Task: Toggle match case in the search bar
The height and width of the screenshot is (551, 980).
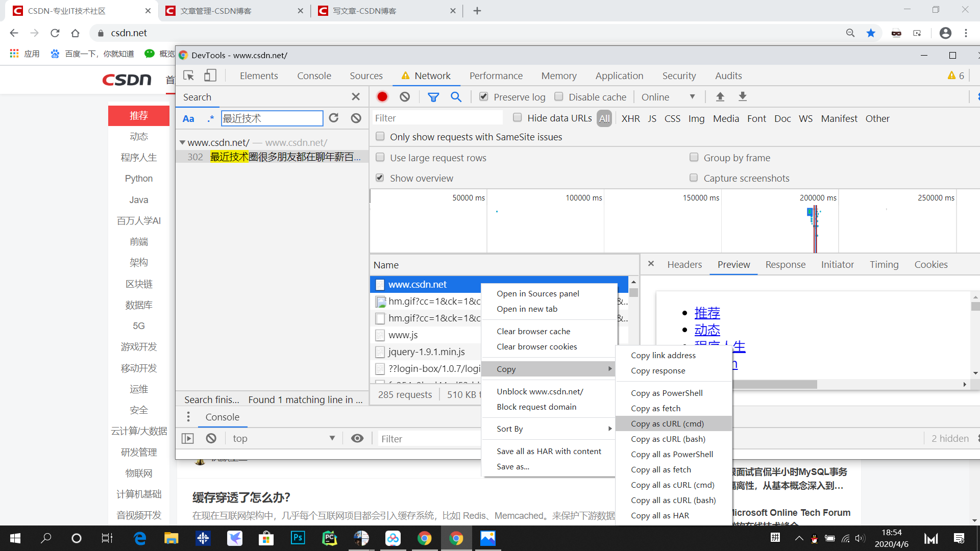Action: tap(188, 118)
